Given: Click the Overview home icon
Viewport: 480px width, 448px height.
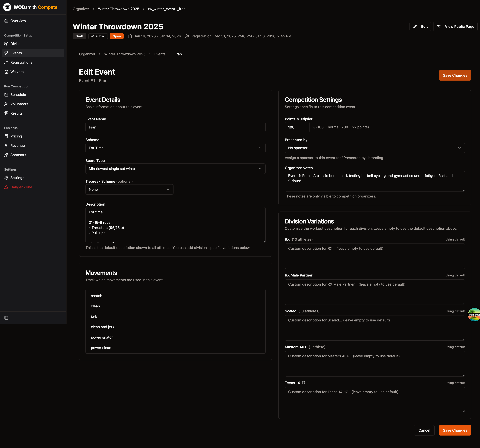Looking at the screenshot, I should (x=6, y=21).
